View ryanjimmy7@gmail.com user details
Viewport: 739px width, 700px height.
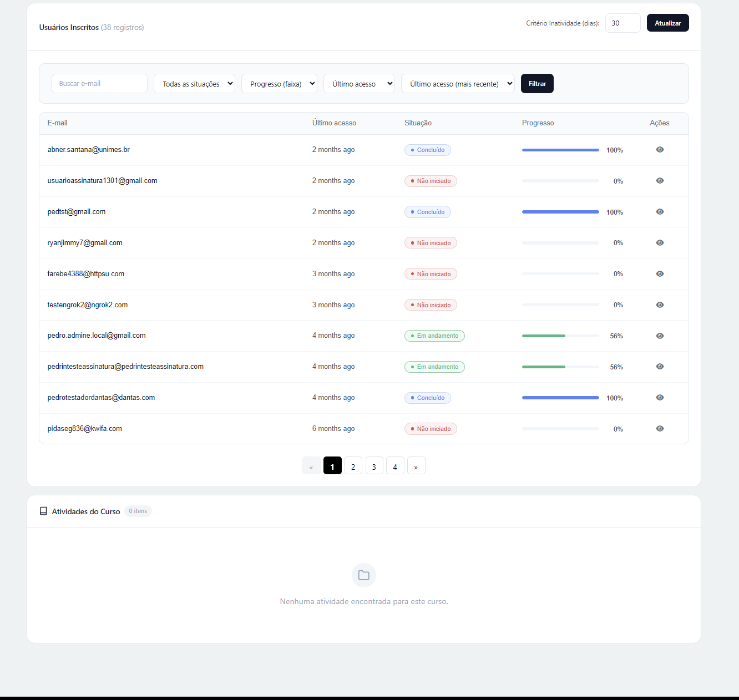660,243
